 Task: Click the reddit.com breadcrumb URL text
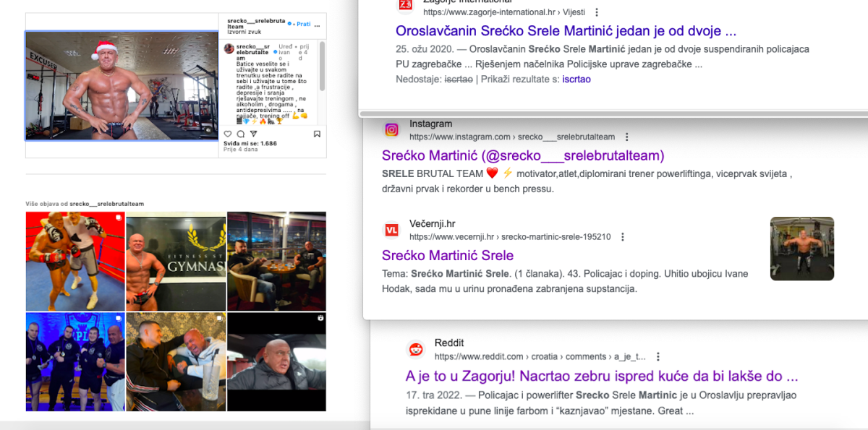coord(540,356)
